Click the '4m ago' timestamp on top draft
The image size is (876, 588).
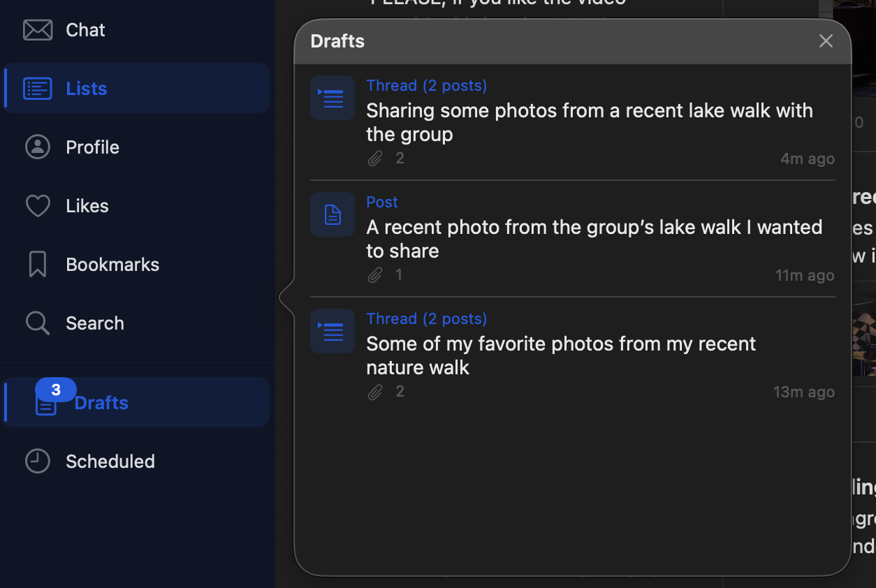tap(807, 158)
